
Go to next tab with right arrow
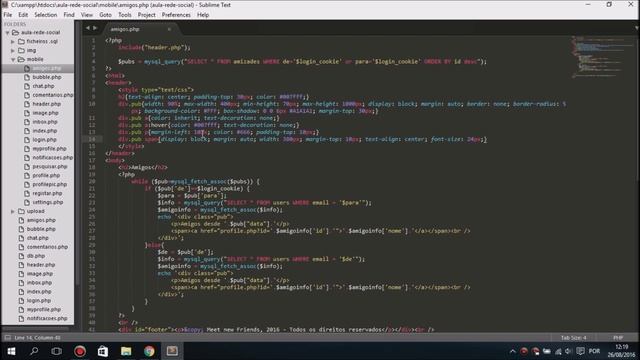[95, 28]
